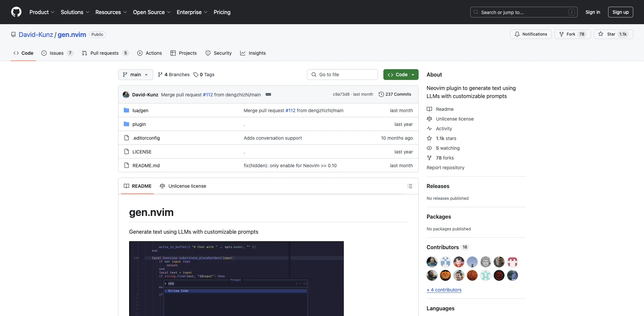Click the plugin folder icon

pyautogui.click(x=126, y=124)
